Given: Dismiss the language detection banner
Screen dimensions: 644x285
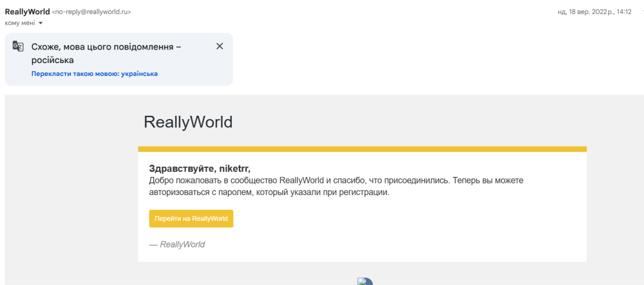Looking at the screenshot, I should 220,46.
